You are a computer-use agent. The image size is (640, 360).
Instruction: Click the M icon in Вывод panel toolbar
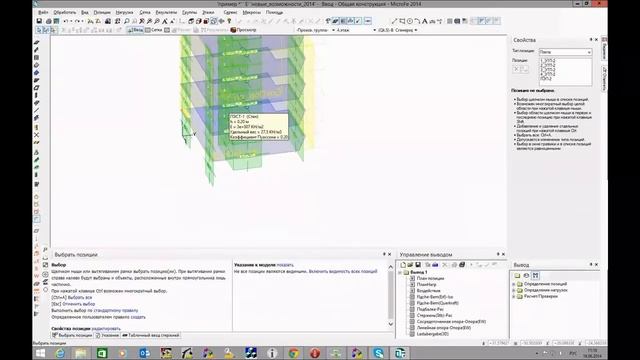pyautogui.click(x=536, y=276)
